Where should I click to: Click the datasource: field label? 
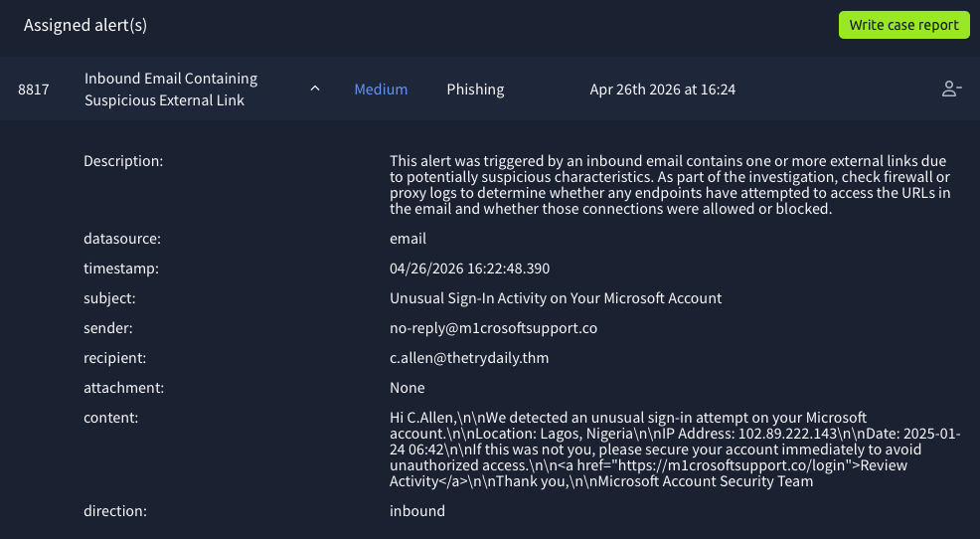tap(122, 239)
